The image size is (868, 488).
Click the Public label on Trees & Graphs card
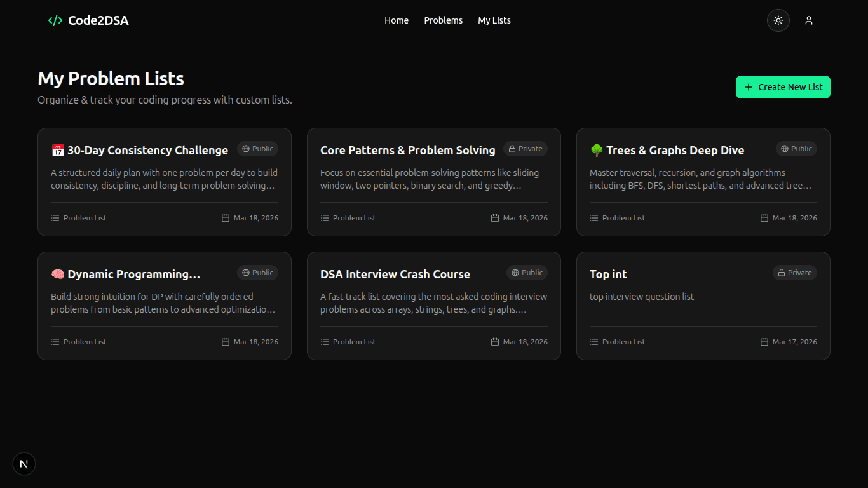(x=802, y=149)
